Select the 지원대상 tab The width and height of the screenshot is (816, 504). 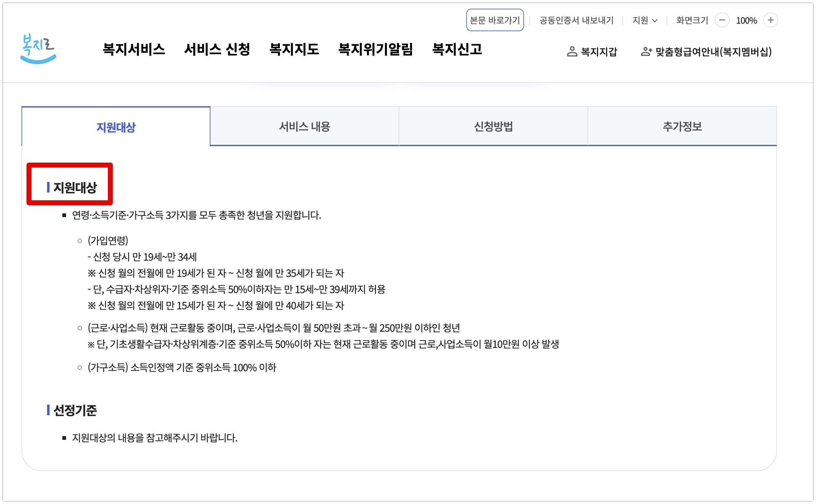116,127
